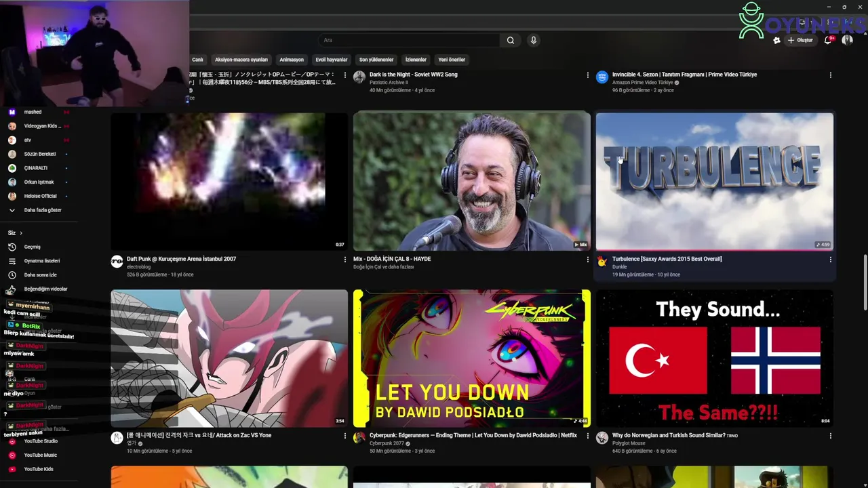Open more options for Mix - DOĞA İÇİN ÇAL
Viewport: 868px width, 488px height.
pyautogui.click(x=588, y=260)
